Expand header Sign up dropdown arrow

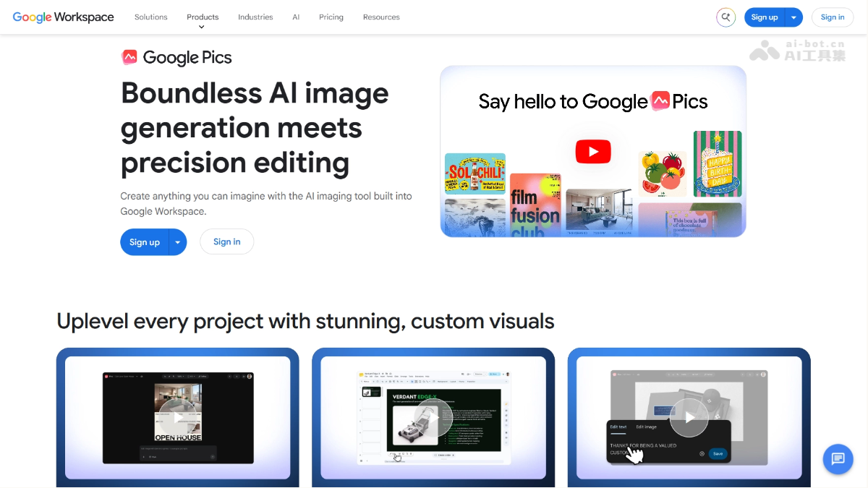click(794, 17)
